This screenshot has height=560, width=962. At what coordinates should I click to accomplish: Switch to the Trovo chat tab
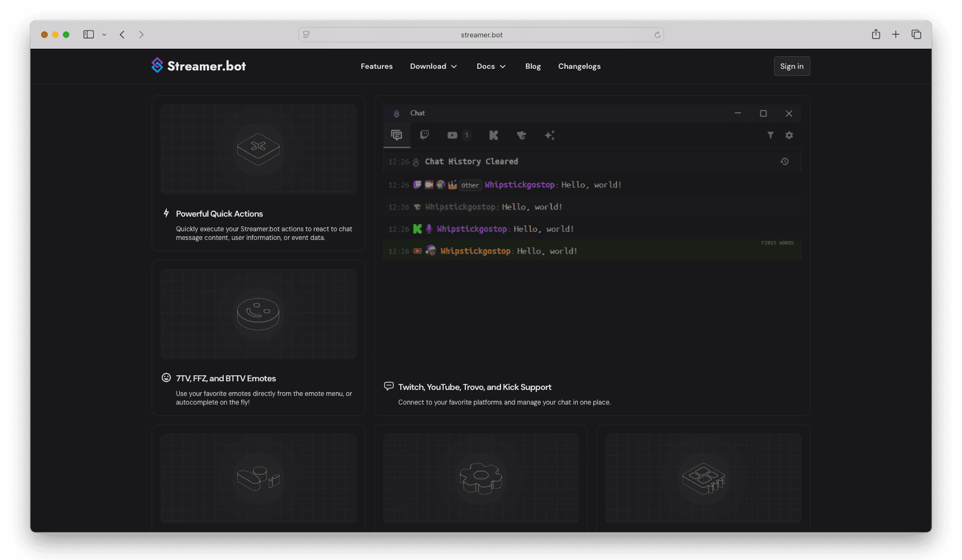click(522, 135)
